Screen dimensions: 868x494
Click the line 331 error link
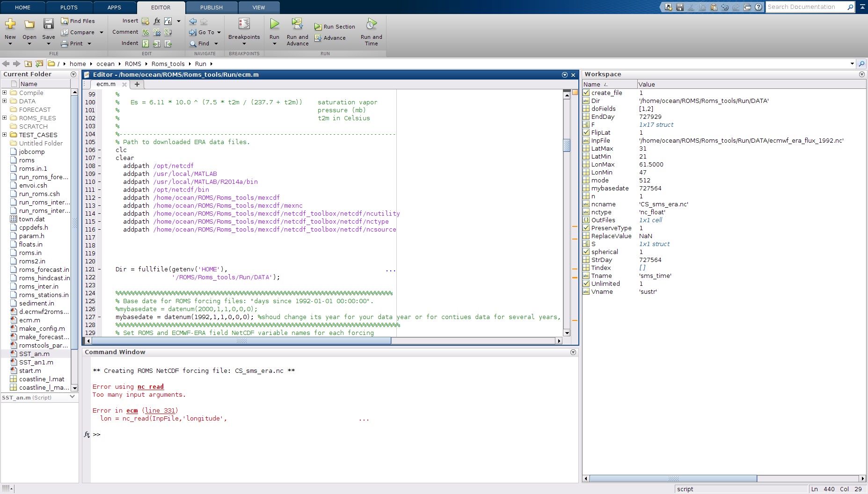click(160, 411)
